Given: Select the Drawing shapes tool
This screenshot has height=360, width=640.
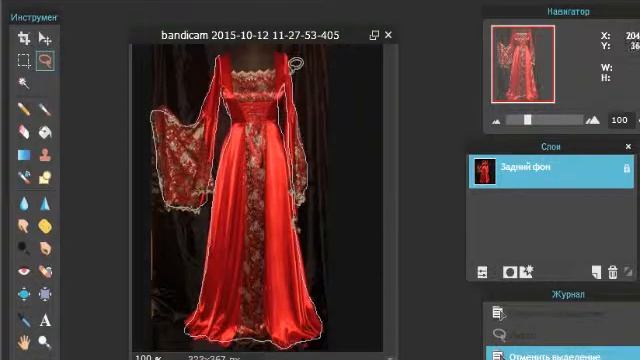Looking at the screenshot, I should coord(45,177).
